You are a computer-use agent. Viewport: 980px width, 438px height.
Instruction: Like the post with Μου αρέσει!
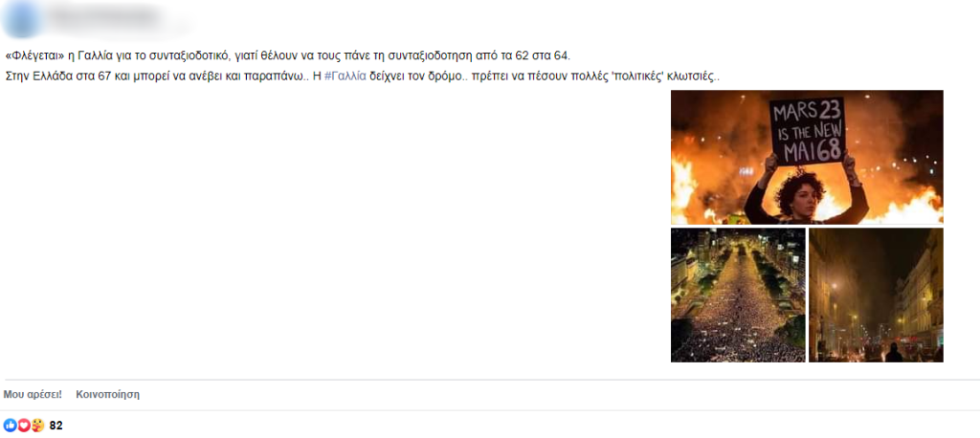[x=33, y=394]
